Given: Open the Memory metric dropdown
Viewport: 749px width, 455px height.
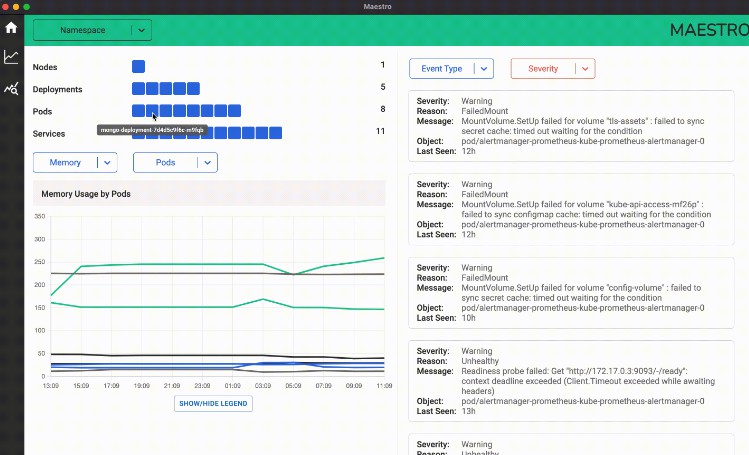Looking at the screenshot, I should point(75,162).
